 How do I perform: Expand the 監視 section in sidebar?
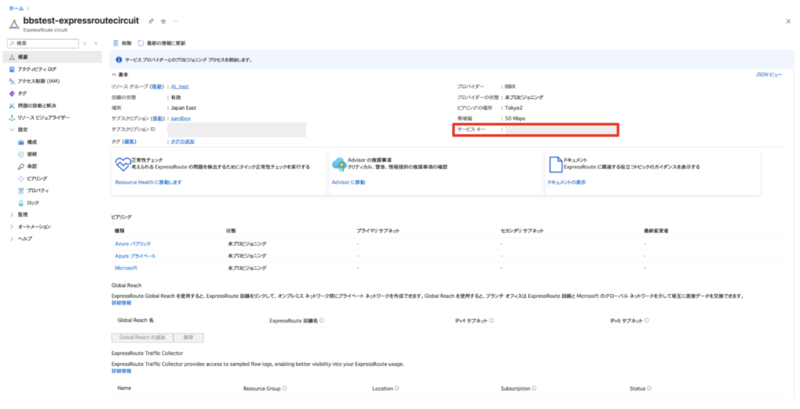tap(12, 215)
